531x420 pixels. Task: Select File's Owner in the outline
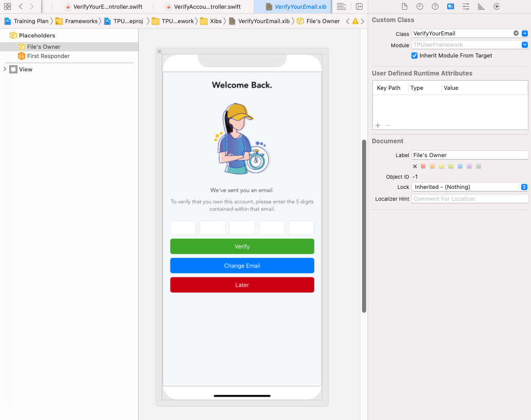click(69, 47)
